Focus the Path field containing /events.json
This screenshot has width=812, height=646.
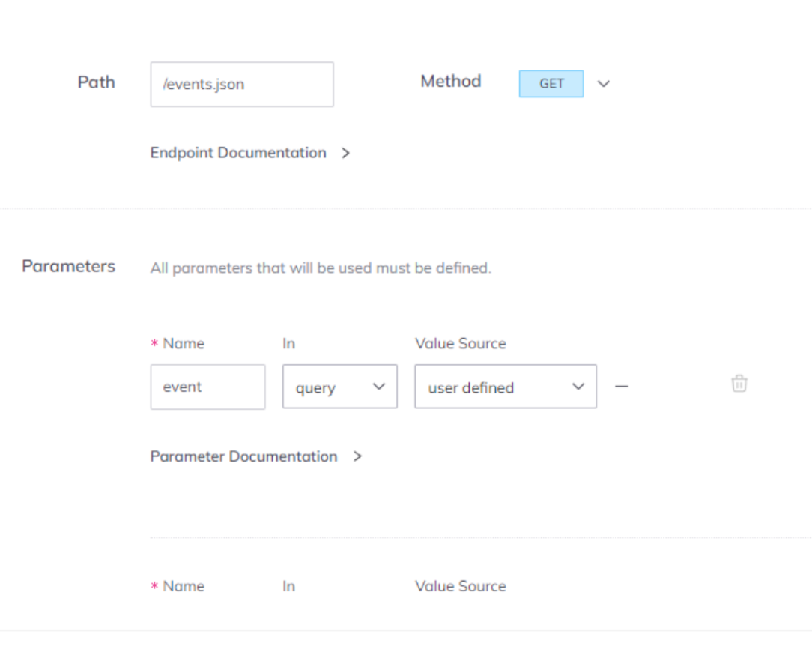(x=241, y=85)
